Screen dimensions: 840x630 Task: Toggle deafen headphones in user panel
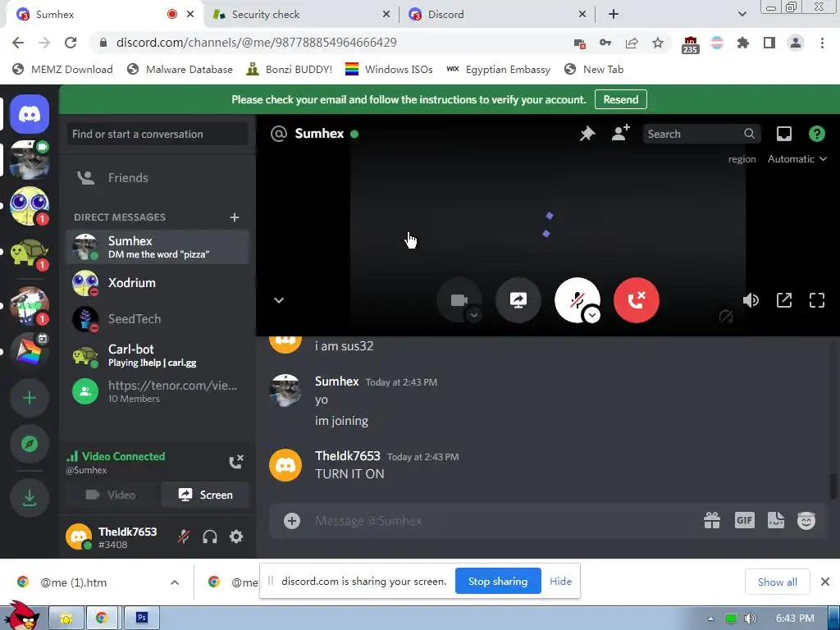tap(210, 536)
